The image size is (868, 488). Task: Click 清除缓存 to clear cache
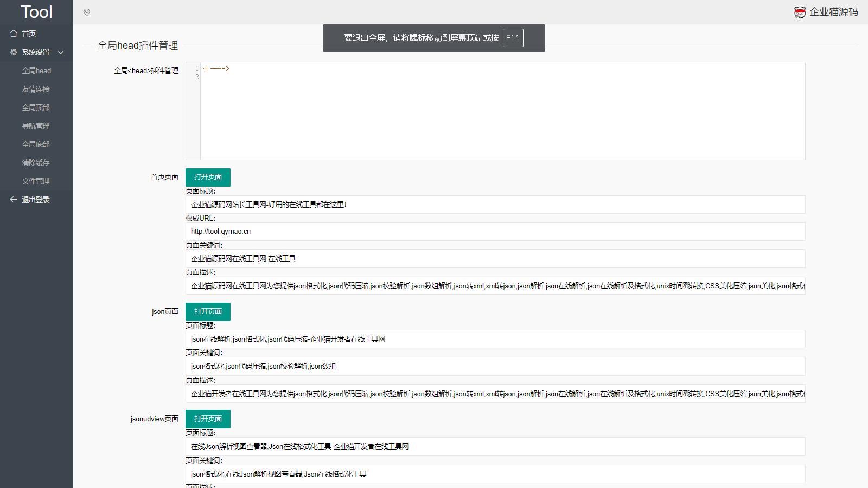coord(36,163)
